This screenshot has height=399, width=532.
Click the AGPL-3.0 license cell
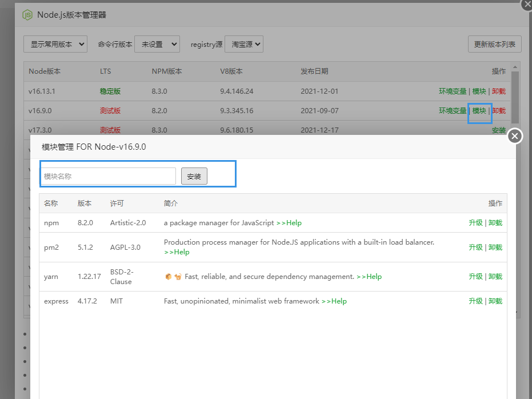[x=125, y=248]
